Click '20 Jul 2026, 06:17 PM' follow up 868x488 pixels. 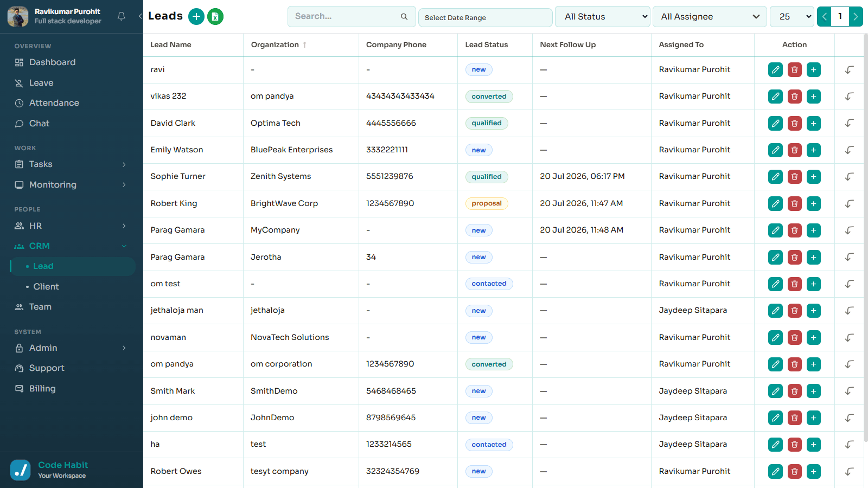(x=582, y=177)
